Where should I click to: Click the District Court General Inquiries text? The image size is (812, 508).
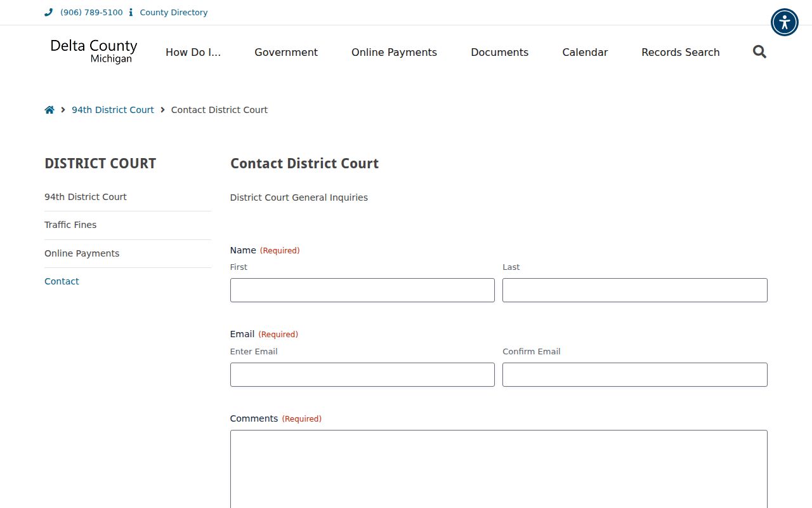tap(299, 197)
